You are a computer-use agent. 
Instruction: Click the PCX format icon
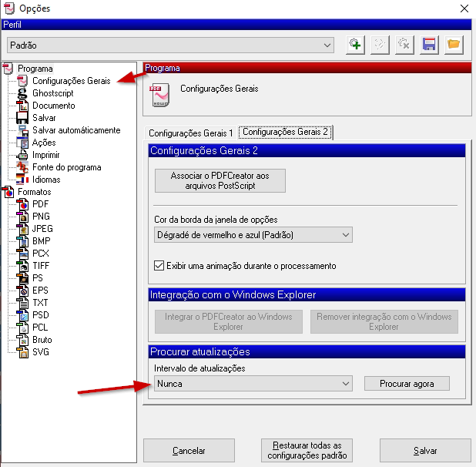tap(22, 254)
